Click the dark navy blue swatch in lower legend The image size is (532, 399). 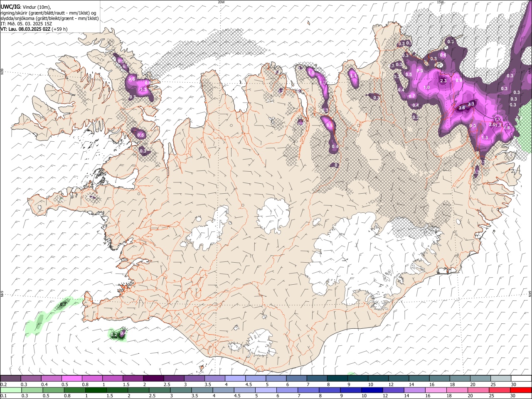coord(372,390)
